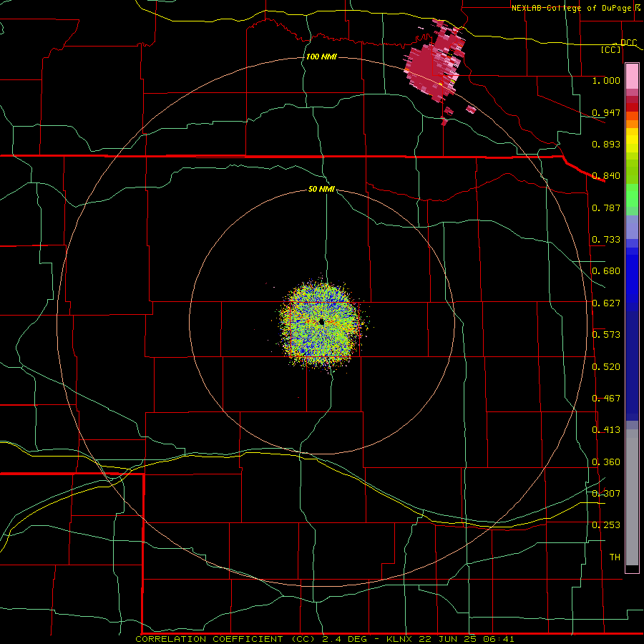Screen dimensions: 644x644
Task: Select the 0.573 color scale value
Action: click(x=606, y=335)
